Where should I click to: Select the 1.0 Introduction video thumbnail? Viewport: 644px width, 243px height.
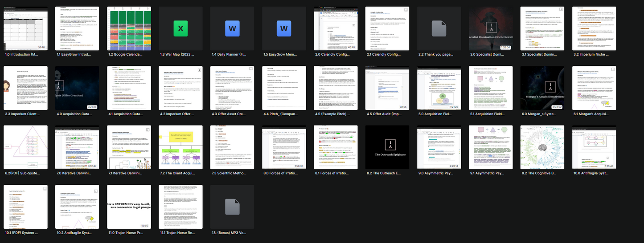coord(25,28)
